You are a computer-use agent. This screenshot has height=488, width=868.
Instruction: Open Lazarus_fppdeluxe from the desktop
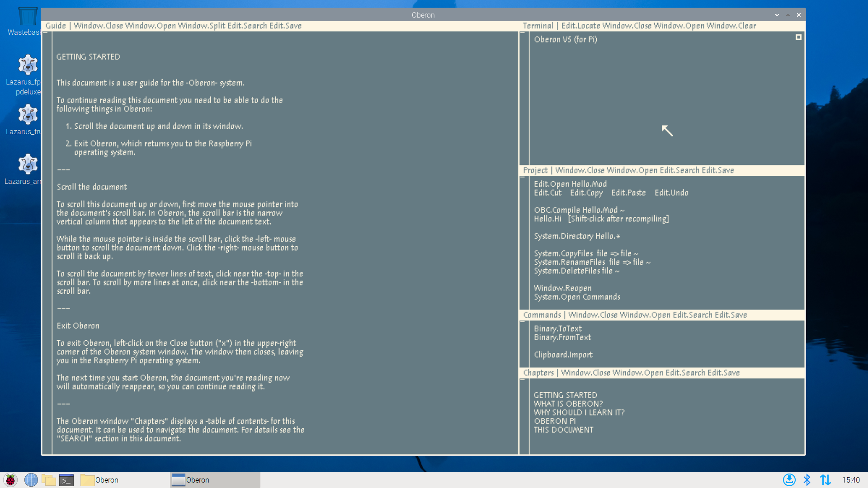click(x=27, y=64)
